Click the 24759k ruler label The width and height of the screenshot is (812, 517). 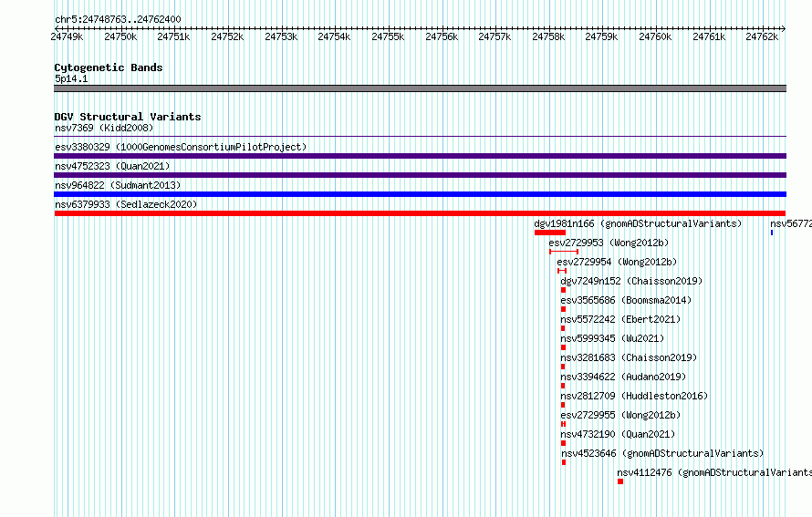click(601, 36)
